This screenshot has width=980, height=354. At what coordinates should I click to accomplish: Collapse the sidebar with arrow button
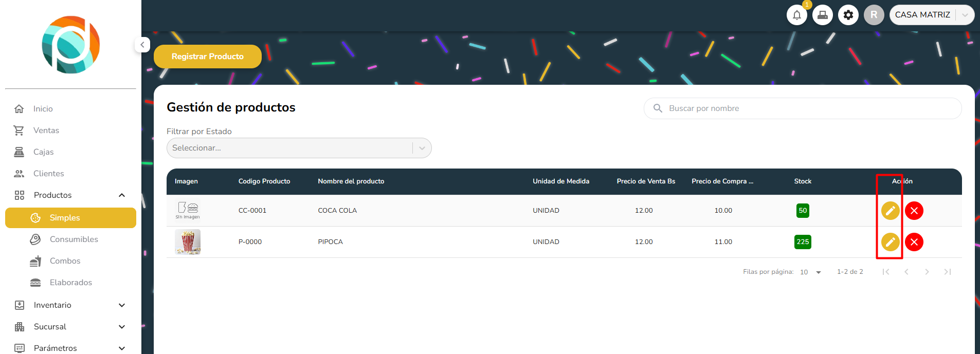[x=142, y=45]
